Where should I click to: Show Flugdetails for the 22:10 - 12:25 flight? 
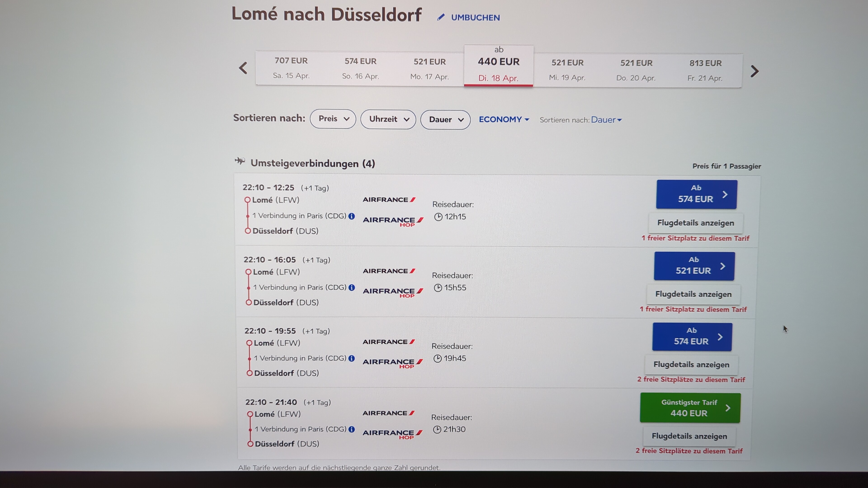point(696,223)
